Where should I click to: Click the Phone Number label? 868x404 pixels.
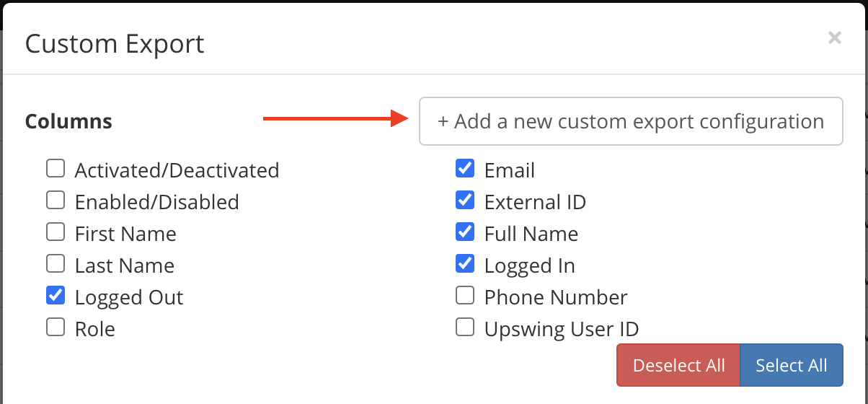(x=556, y=297)
